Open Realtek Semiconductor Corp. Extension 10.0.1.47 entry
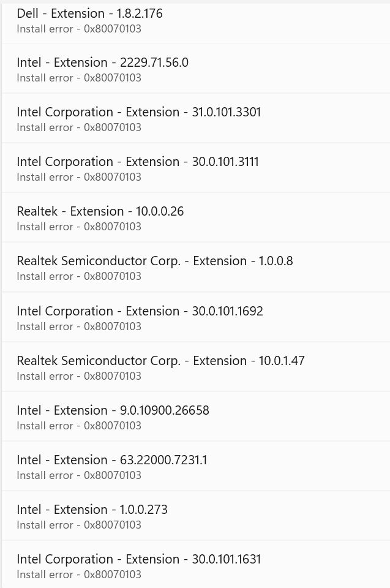Viewport: 390px width, 588px height. (x=160, y=361)
